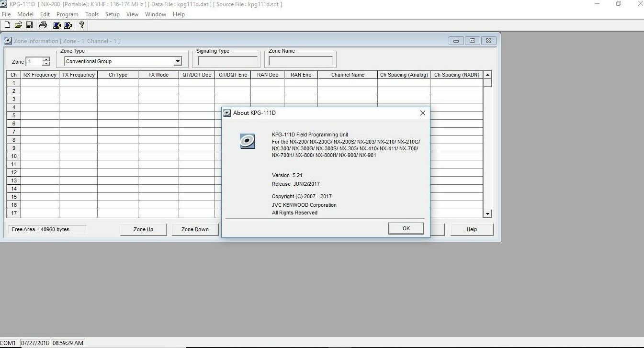Viewport: 644px width, 348px height.
Task: Click the QT/DQT Dec column header
Action: (x=197, y=75)
